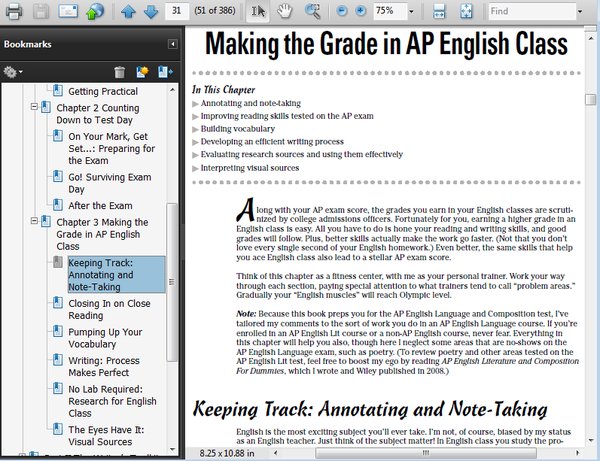
Task: Open the zoom percentage dropdown arrow
Action: [411, 11]
